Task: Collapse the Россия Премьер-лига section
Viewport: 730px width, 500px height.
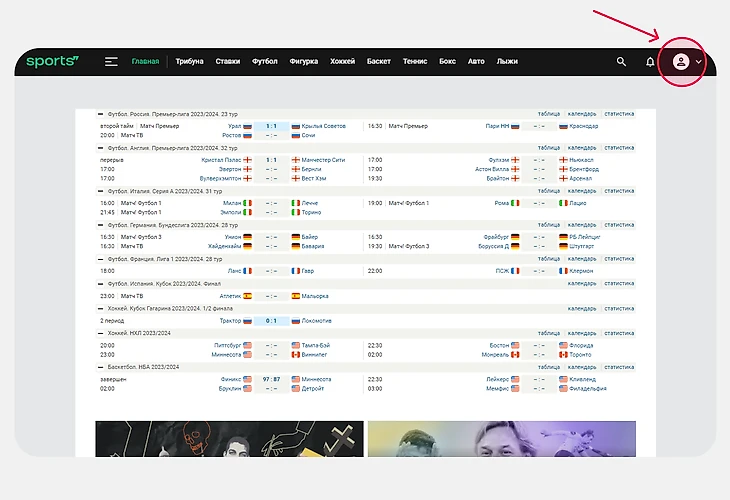Action: tap(101, 115)
